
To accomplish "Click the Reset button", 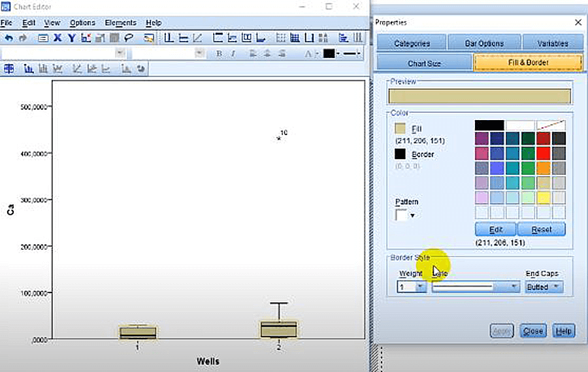I will pos(542,230).
